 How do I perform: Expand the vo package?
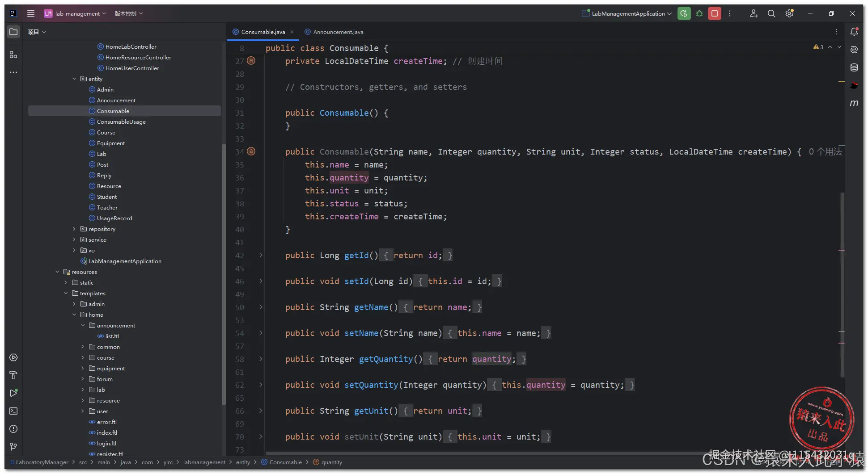pos(74,250)
